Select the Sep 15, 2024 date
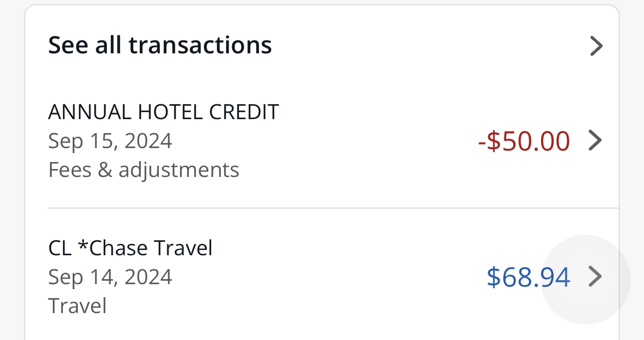644x340 pixels. [110, 141]
